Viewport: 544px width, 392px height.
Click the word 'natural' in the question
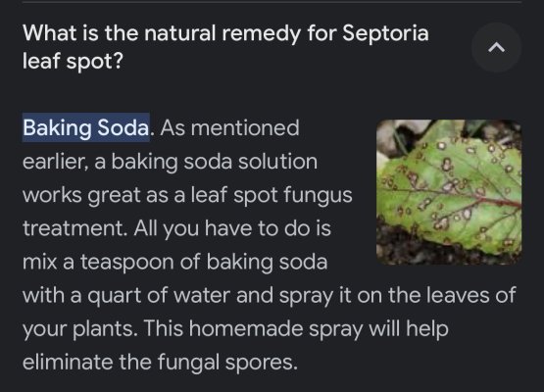point(179,33)
